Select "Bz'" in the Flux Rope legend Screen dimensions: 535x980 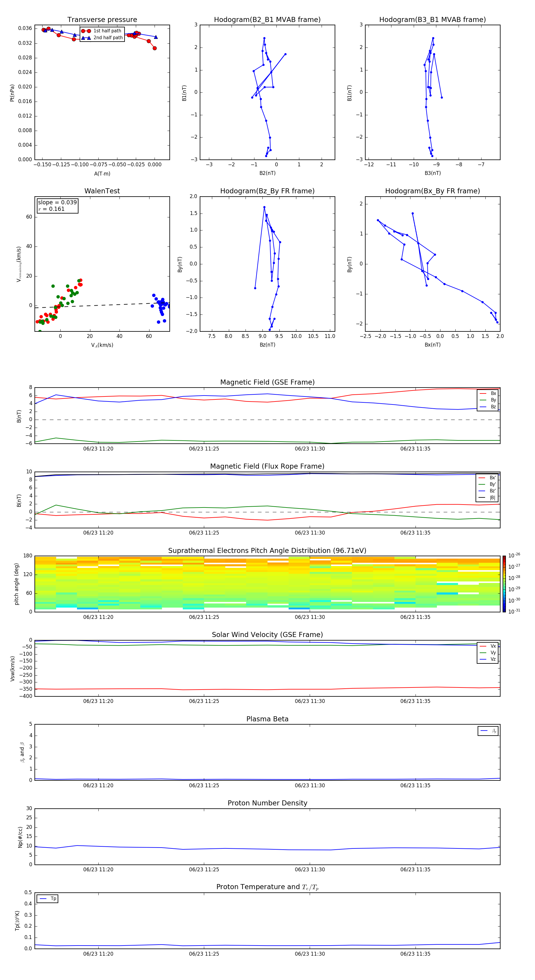coord(487,491)
